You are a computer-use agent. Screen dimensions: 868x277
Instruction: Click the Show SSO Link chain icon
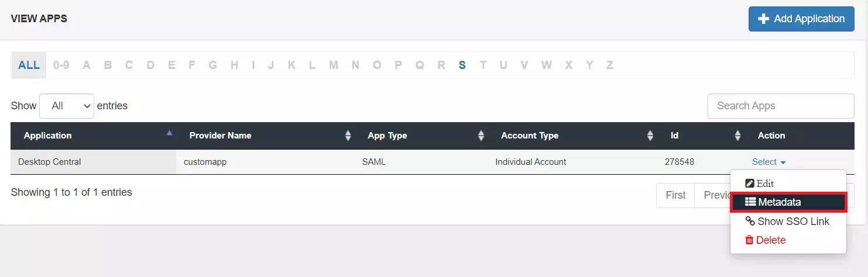750,221
